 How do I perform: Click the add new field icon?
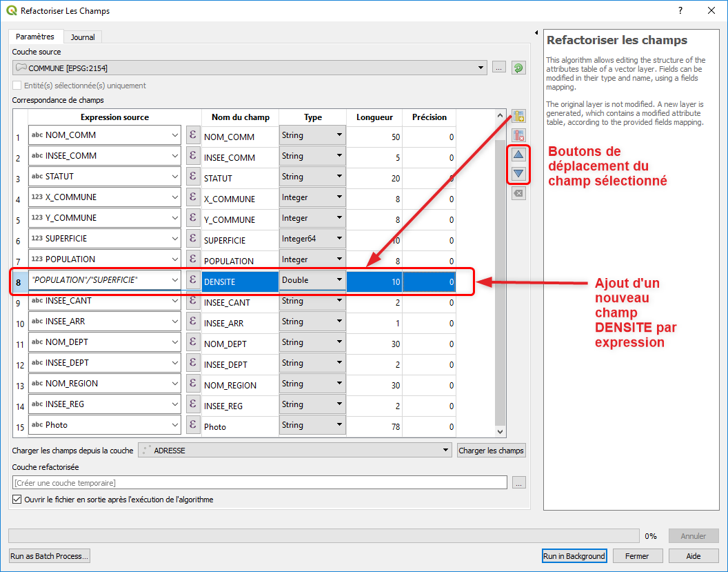[518, 116]
